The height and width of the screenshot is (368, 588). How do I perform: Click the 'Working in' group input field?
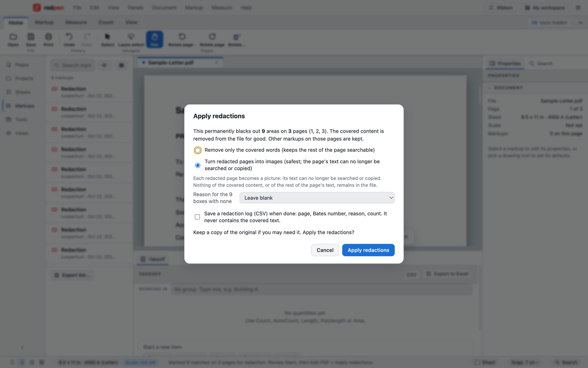[x=322, y=289]
